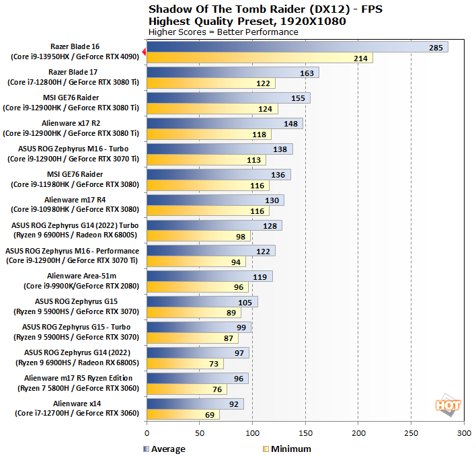Click the Zephyrus G15 average value 105

pyautogui.click(x=245, y=303)
